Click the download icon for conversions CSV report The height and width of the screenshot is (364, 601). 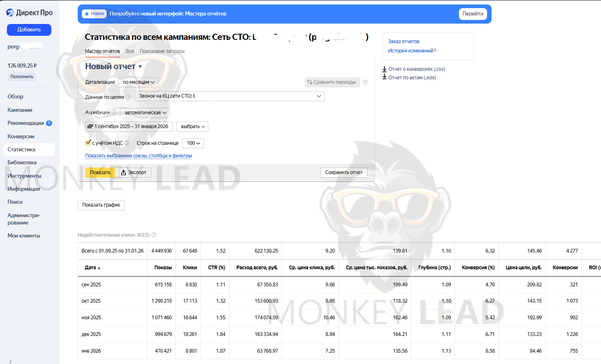(x=385, y=69)
